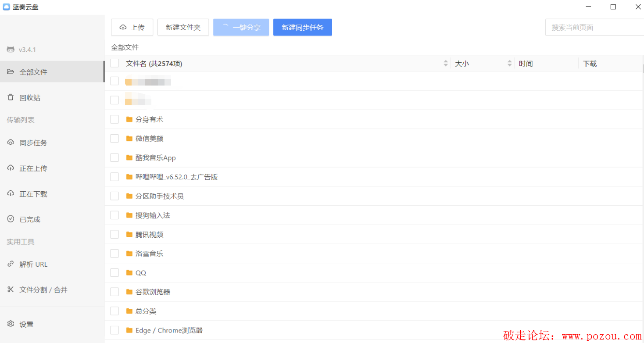644x343 pixels.
Task: Open the folder named QQ
Action: (x=141, y=273)
